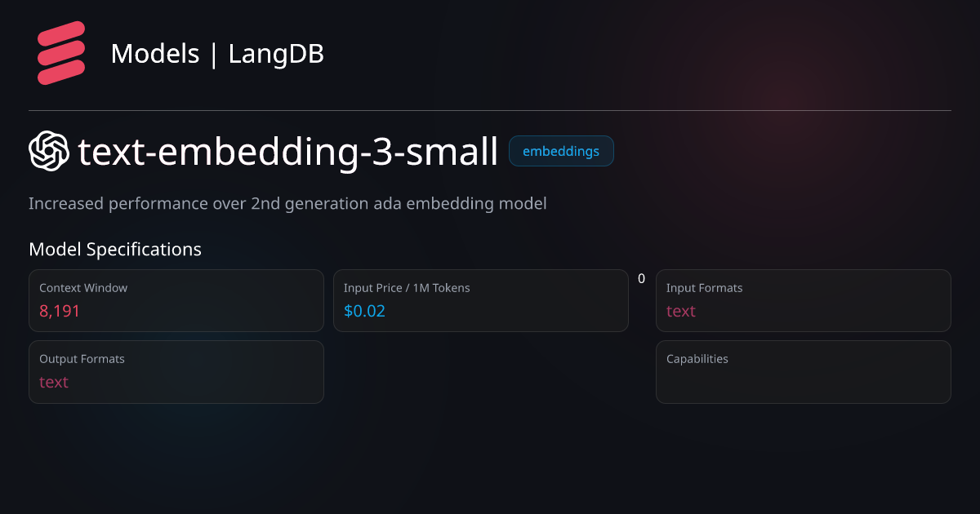Select the Input Formats card
The width and height of the screenshot is (980, 514).
(804, 300)
